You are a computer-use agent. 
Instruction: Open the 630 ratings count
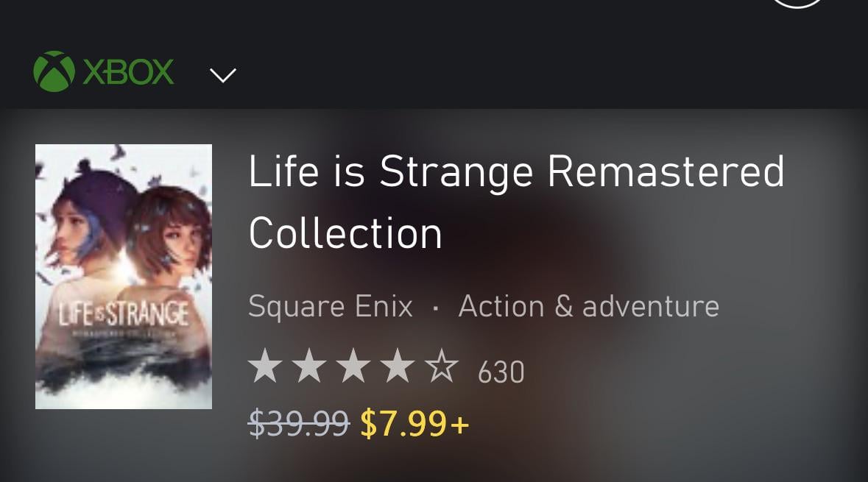(501, 372)
